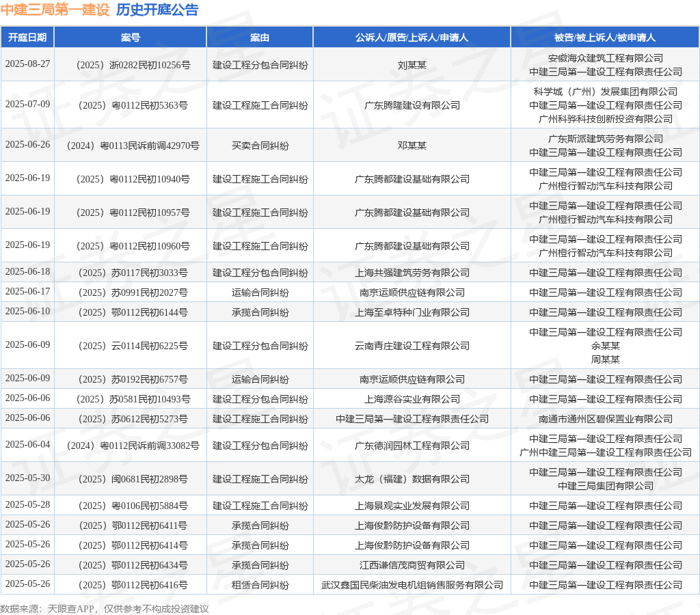The width and height of the screenshot is (700, 615).
Task: Select the title text 中建三局第一建设
Action: tap(55, 10)
